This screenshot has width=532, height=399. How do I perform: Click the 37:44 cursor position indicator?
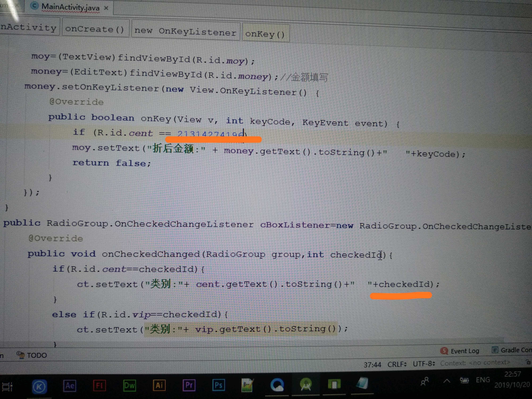pos(372,365)
